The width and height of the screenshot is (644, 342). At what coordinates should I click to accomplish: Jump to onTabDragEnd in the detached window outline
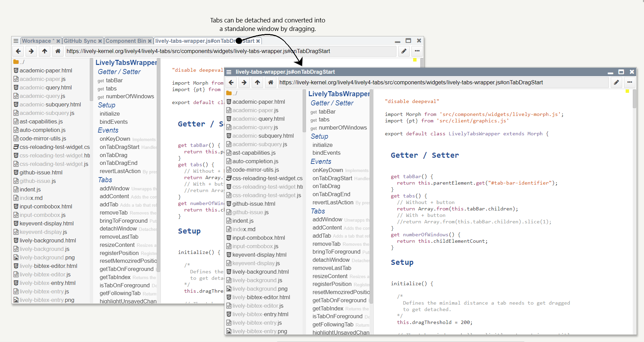coord(331,194)
